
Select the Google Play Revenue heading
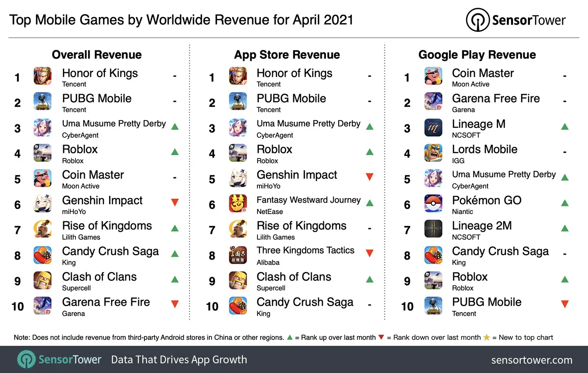tap(477, 55)
